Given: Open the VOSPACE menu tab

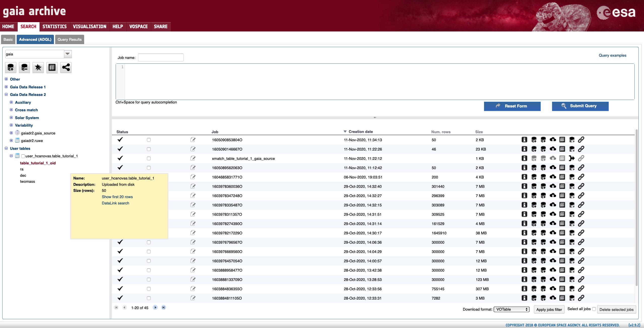Looking at the screenshot, I should click(x=139, y=27).
